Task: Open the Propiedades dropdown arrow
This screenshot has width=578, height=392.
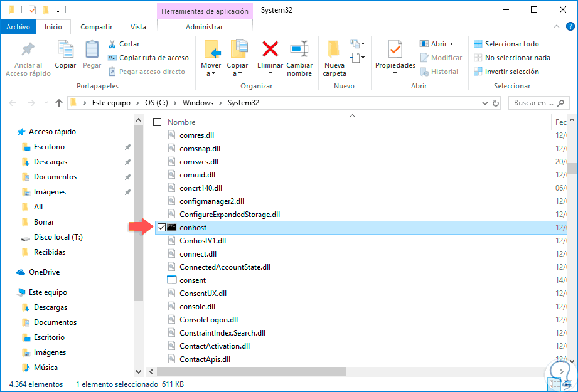Action: 395,73
